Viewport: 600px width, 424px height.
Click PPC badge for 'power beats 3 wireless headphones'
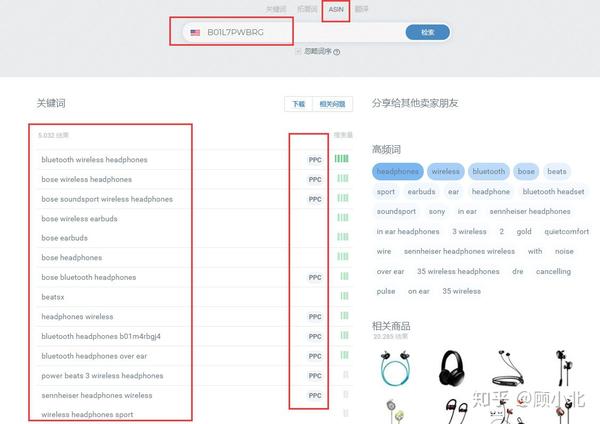[315, 376]
